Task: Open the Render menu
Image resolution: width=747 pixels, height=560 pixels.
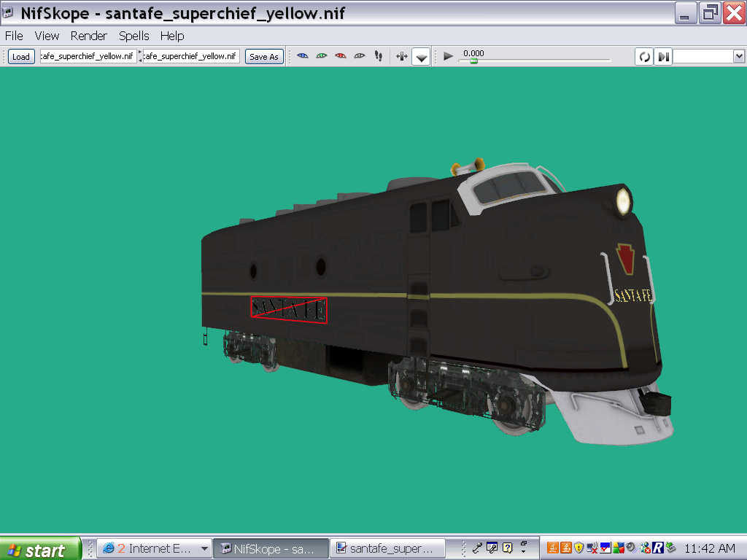Action: (88, 36)
